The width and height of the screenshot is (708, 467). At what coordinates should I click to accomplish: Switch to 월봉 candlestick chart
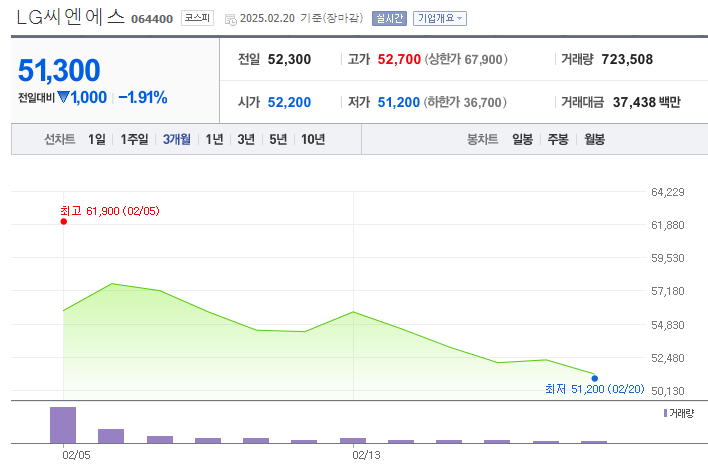(594, 139)
